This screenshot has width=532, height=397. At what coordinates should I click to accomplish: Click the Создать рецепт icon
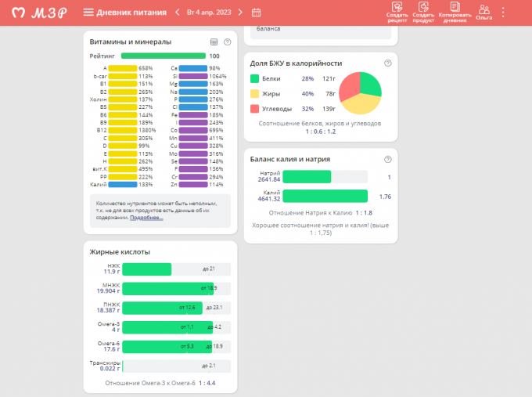click(397, 12)
